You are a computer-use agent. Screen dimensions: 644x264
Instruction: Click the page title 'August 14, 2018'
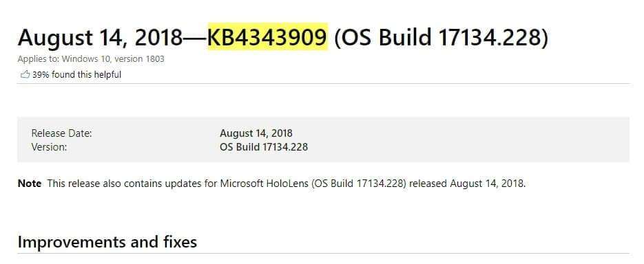(x=100, y=37)
